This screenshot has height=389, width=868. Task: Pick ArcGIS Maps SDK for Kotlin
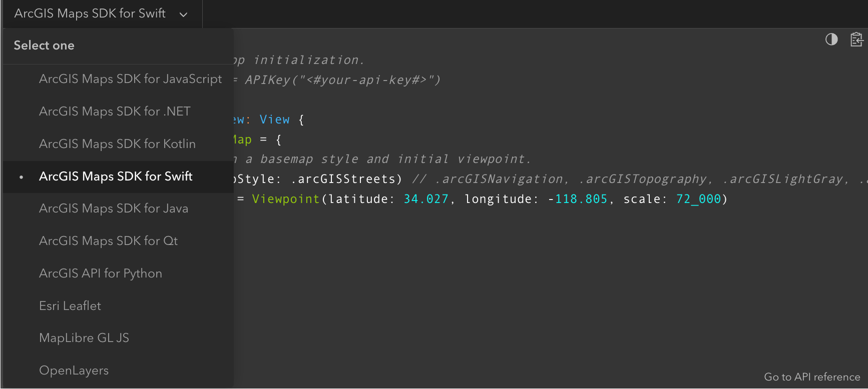click(118, 144)
